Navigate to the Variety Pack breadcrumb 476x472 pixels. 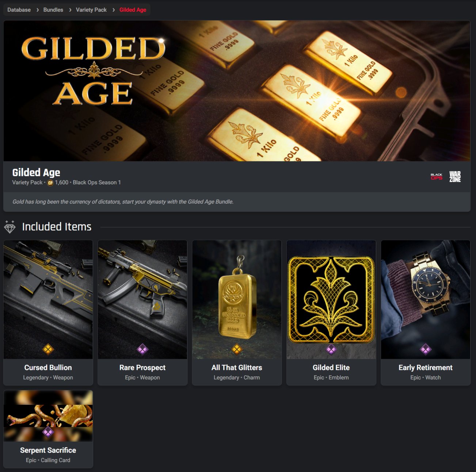(x=91, y=10)
